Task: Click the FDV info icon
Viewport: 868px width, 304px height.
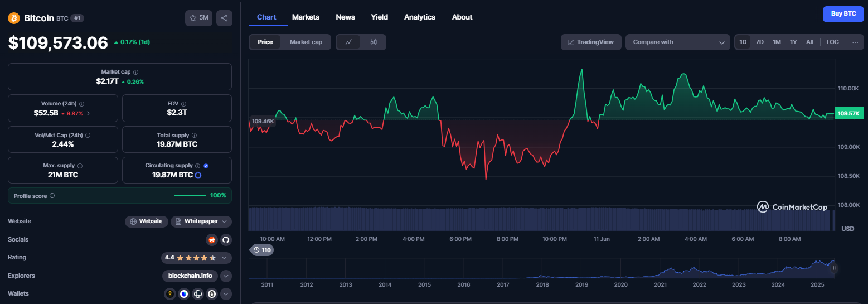Action: pyautogui.click(x=183, y=104)
